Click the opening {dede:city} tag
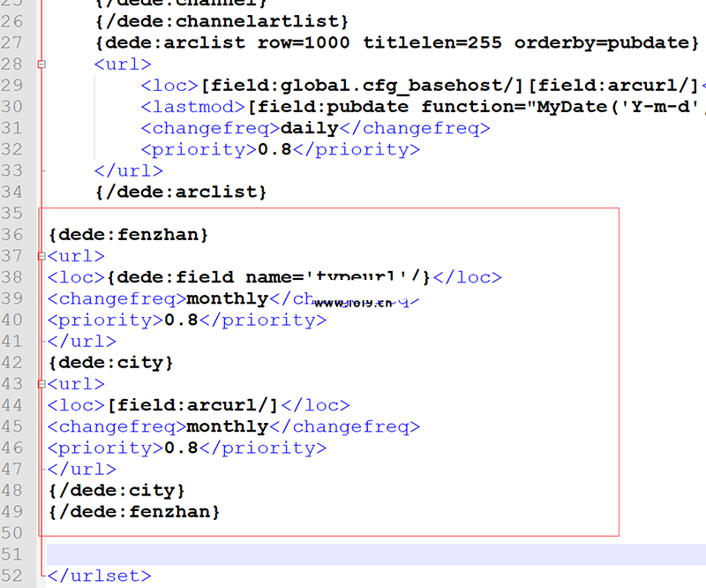This screenshot has width=706, height=588. (111, 363)
